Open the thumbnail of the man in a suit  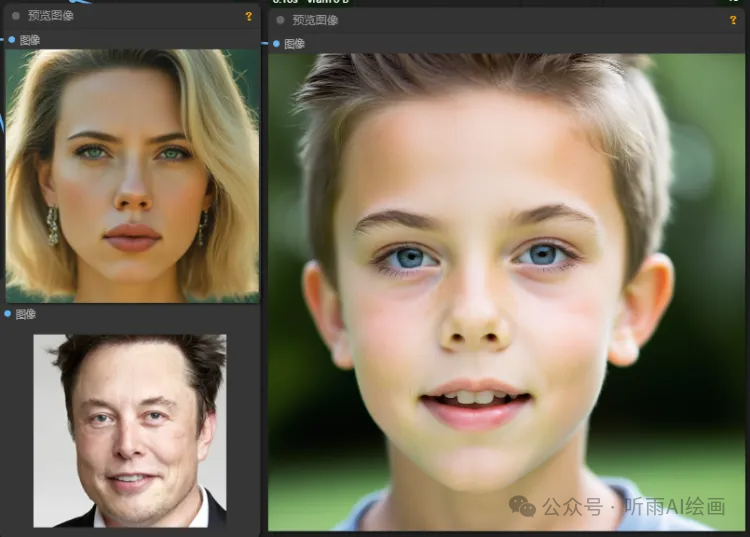coord(130,431)
